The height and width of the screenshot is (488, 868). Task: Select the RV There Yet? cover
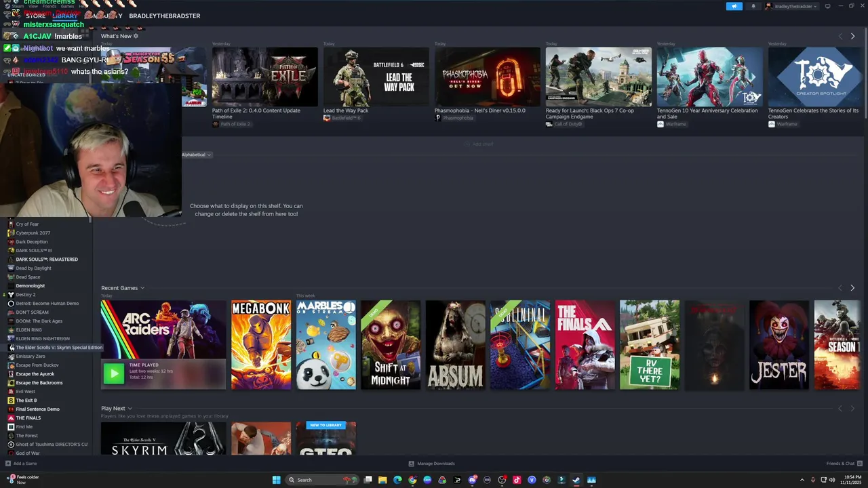click(x=650, y=345)
